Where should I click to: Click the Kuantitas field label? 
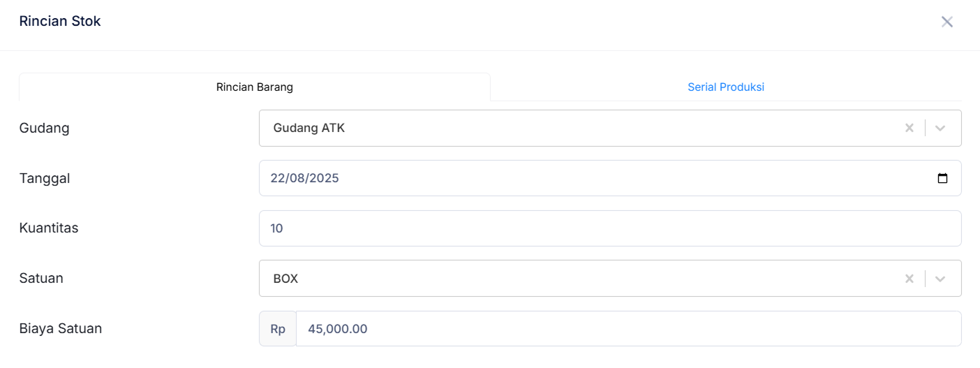pyautogui.click(x=49, y=228)
